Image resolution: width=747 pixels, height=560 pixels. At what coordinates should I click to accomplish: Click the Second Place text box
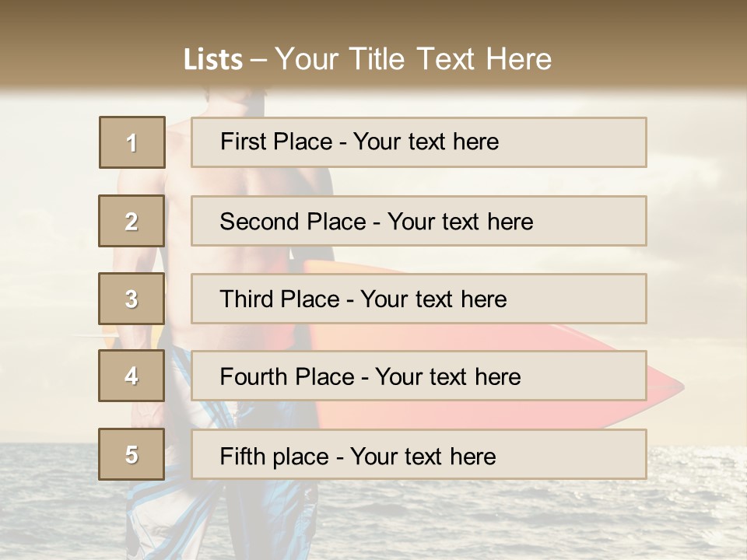pos(419,221)
